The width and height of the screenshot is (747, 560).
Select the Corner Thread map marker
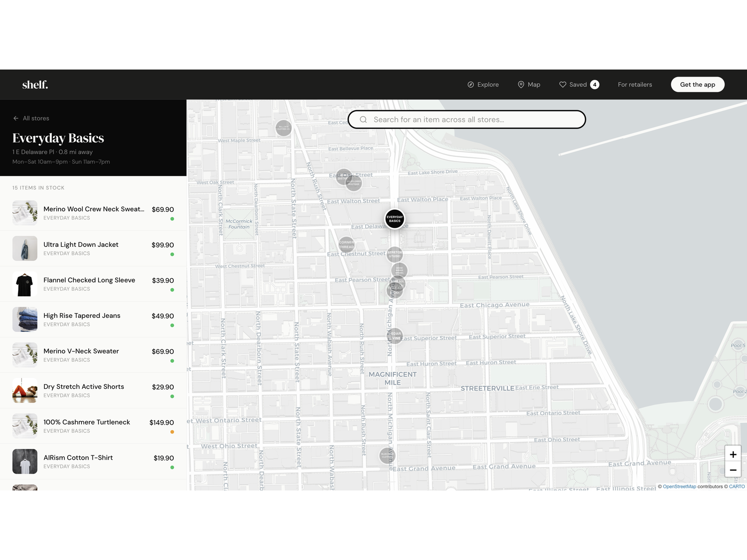pyautogui.click(x=346, y=245)
